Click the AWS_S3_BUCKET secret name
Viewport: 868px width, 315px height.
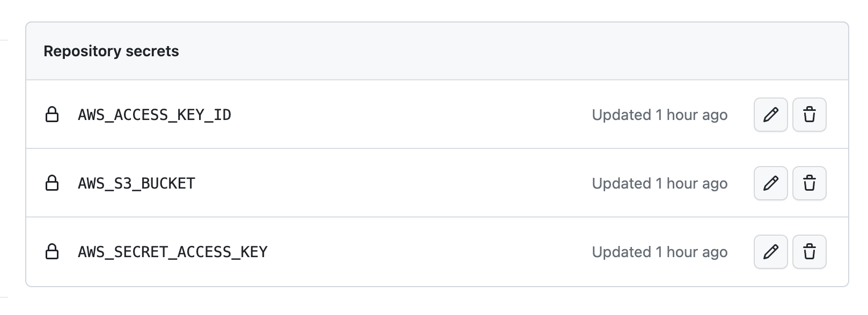coord(137,183)
